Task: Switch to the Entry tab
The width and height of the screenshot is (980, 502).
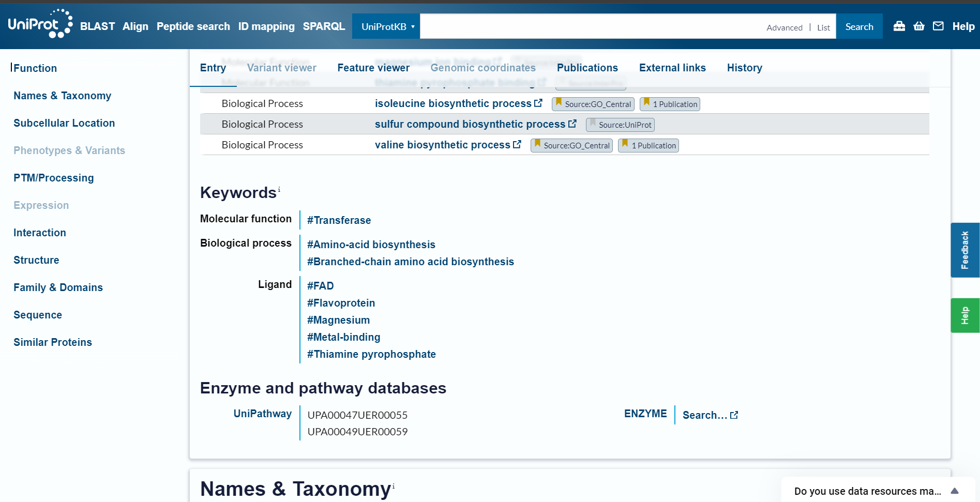Action: click(213, 68)
